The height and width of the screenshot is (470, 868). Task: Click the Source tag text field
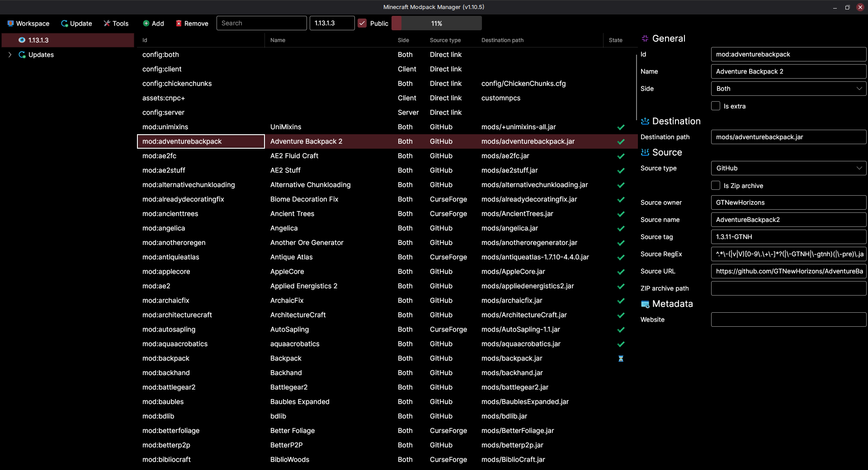click(x=788, y=237)
